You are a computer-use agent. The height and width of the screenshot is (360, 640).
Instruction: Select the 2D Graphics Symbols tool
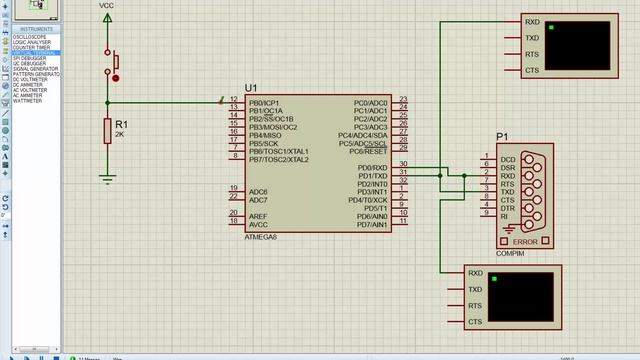[5, 165]
